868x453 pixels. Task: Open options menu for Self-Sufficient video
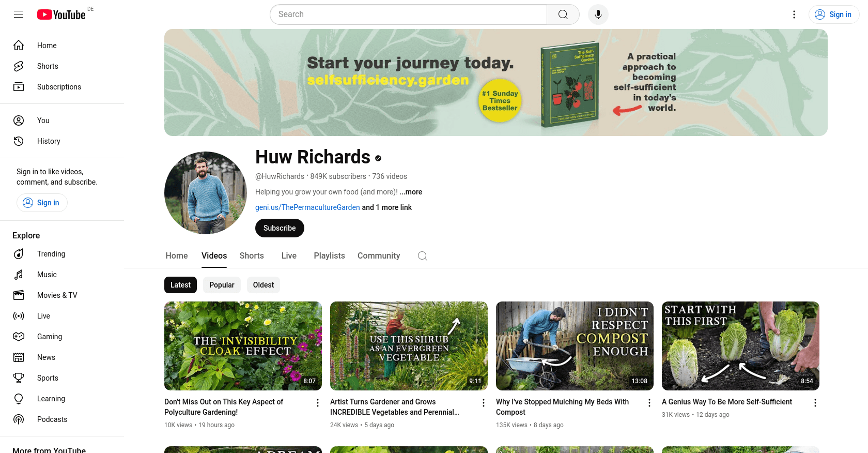coord(815,403)
